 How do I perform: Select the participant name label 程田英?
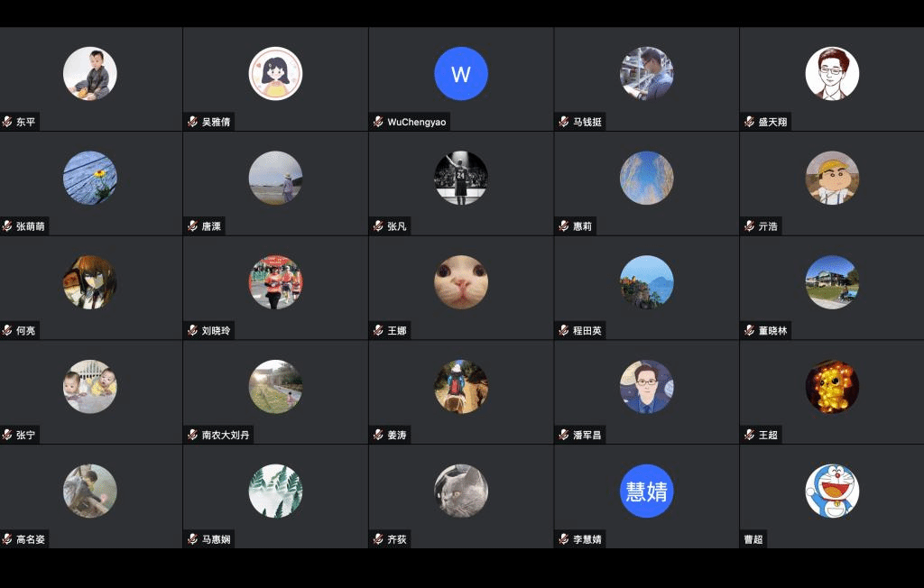(587, 331)
